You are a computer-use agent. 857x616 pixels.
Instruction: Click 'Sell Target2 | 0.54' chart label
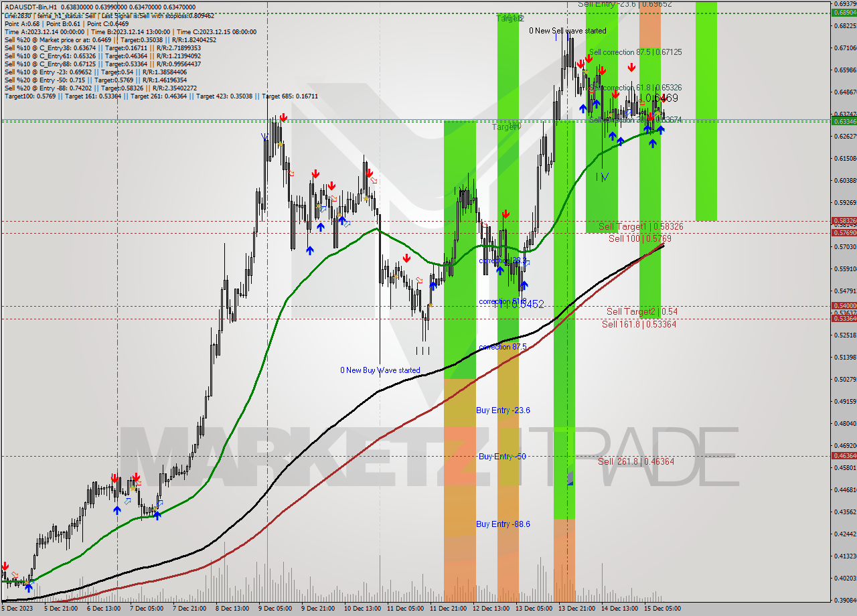click(x=642, y=311)
